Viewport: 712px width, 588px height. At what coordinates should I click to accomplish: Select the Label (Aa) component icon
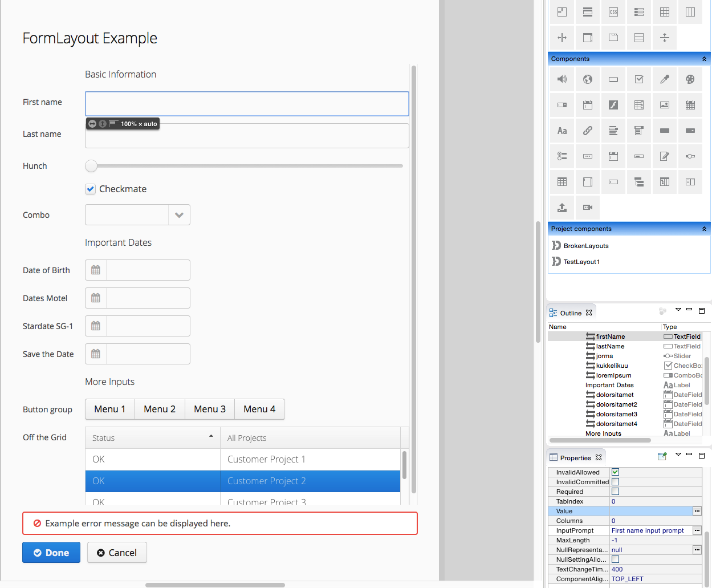coord(562,131)
